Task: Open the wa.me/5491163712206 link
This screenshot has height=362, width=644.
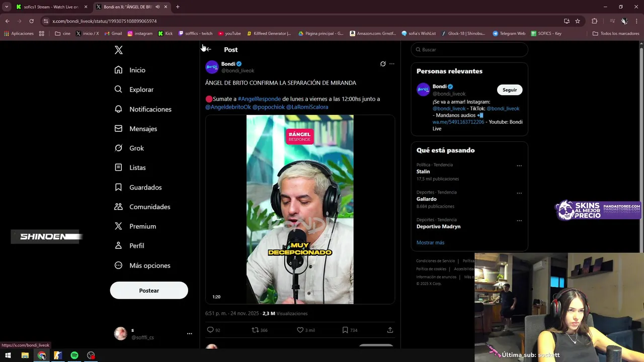Action: [458, 122]
